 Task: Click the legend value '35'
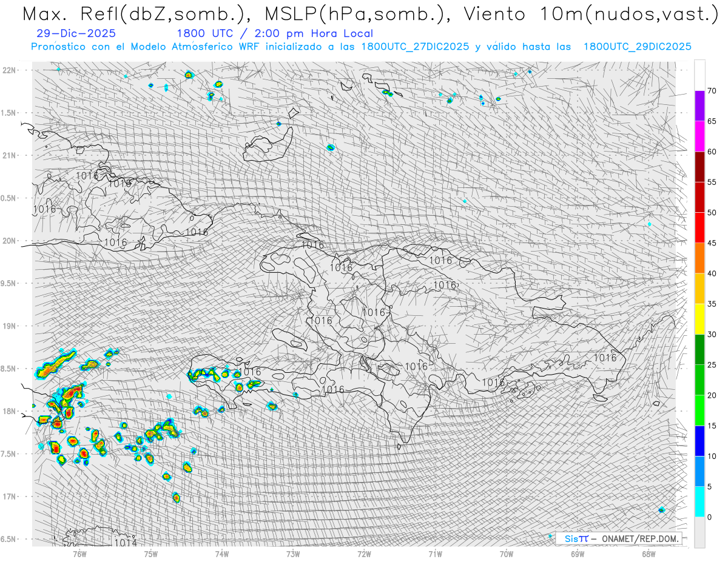point(712,304)
